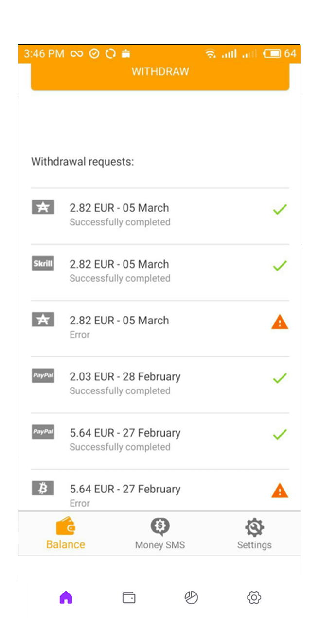Click the PayPal icon for the 2.03 EUR withdrawal

43,376
